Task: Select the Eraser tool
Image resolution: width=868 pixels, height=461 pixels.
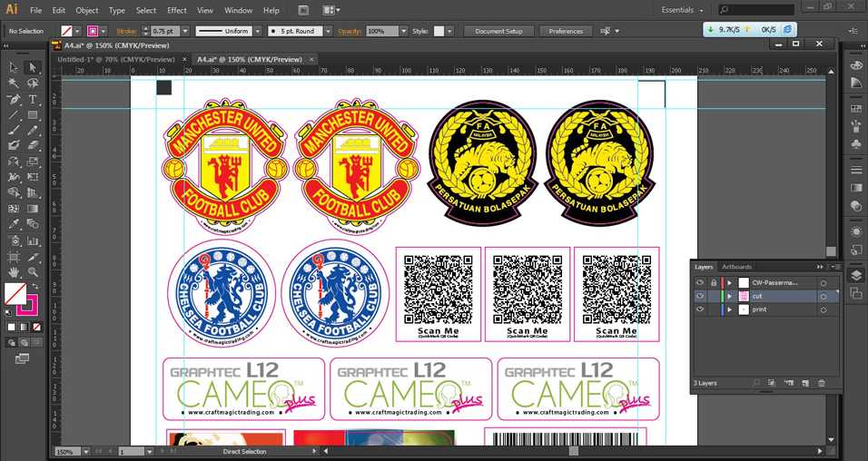Action: [33, 146]
